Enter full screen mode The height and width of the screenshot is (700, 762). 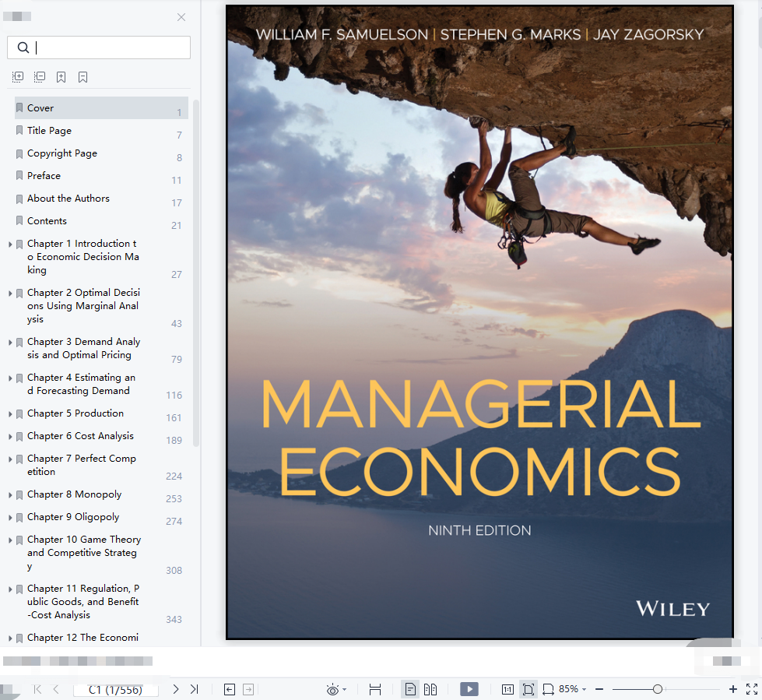point(751,689)
